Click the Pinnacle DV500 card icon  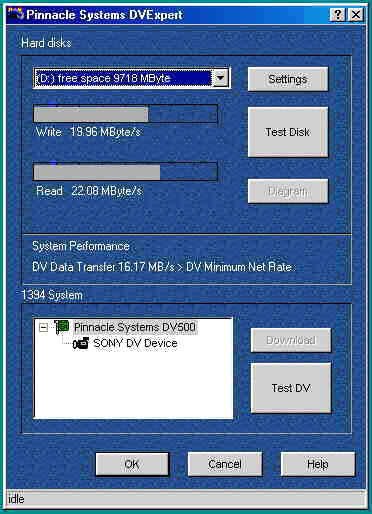tap(62, 327)
